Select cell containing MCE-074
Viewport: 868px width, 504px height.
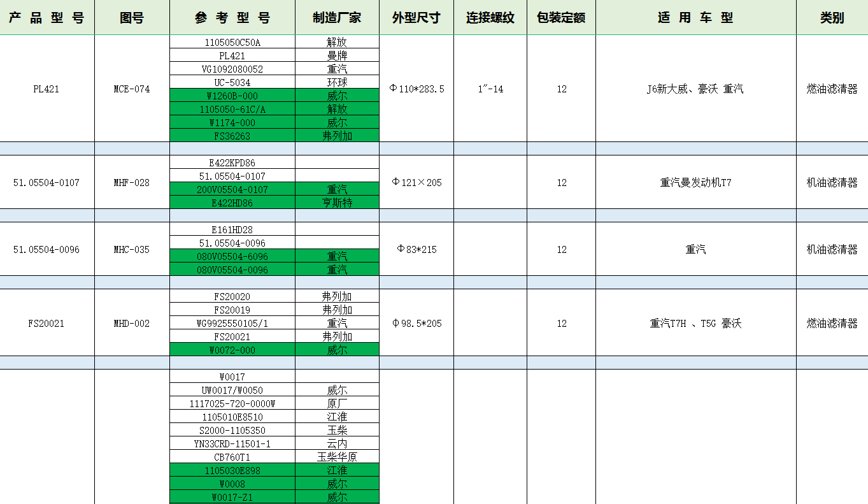pos(132,89)
